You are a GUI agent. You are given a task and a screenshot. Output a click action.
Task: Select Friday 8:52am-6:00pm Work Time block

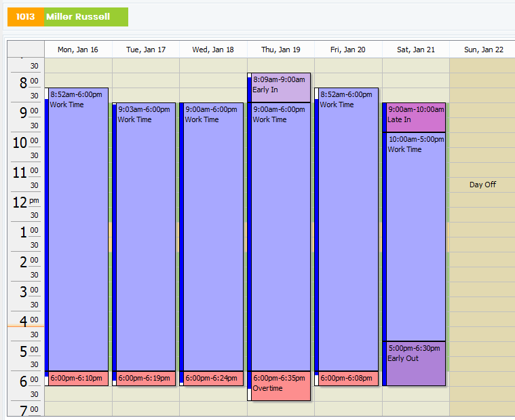[x=347, y=229]
